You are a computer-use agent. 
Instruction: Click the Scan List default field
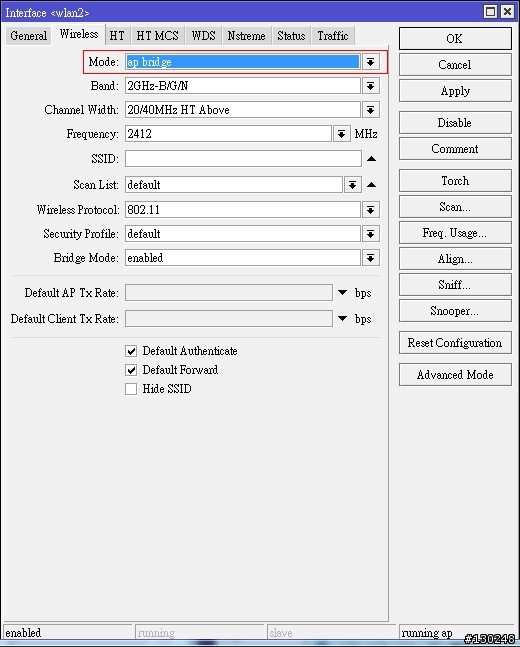point(234,185)
